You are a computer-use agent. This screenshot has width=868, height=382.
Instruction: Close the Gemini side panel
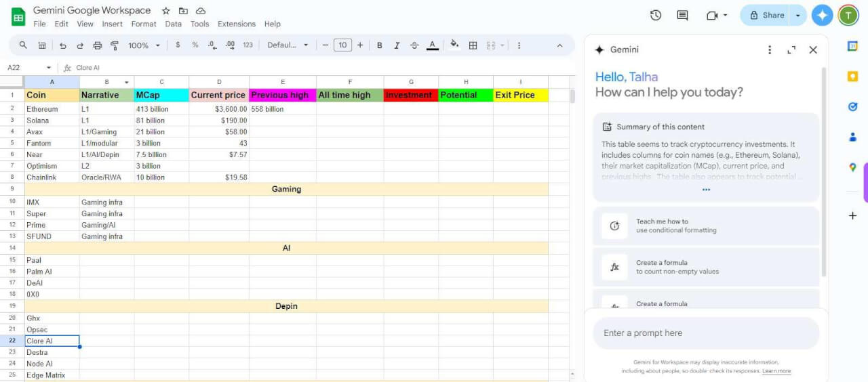point(813,49)
